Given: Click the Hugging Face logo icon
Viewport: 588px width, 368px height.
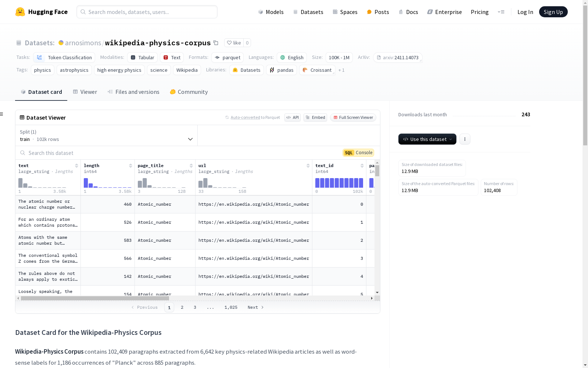Looking at the screenshot, I should [x=20, y=12].
